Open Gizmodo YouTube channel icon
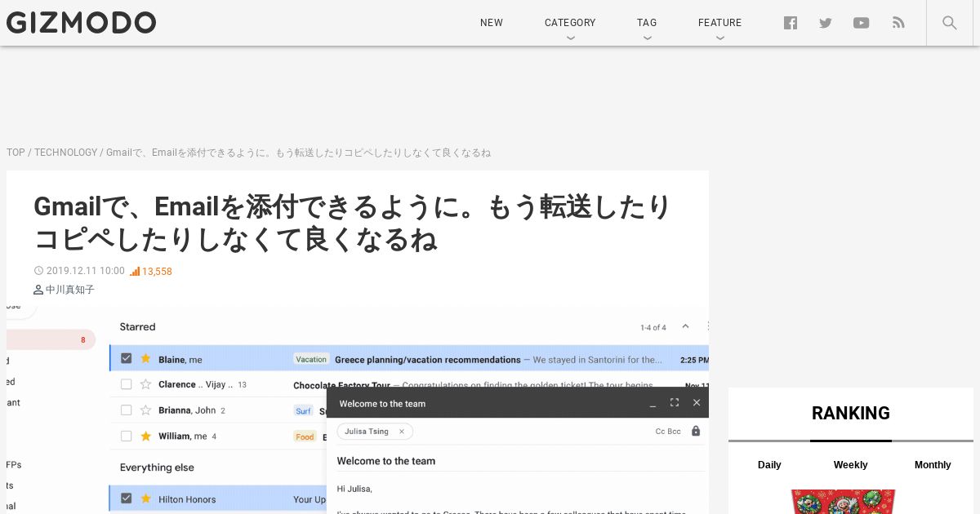The height and width of the screenshot is (514, 980). (862, 23)
